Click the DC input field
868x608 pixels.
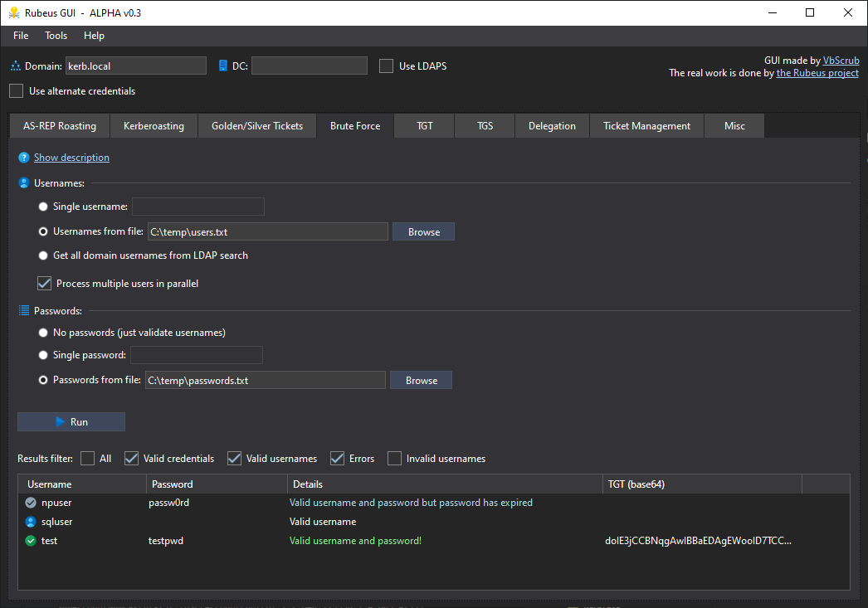pyautogui.click(x=310, y=66)
